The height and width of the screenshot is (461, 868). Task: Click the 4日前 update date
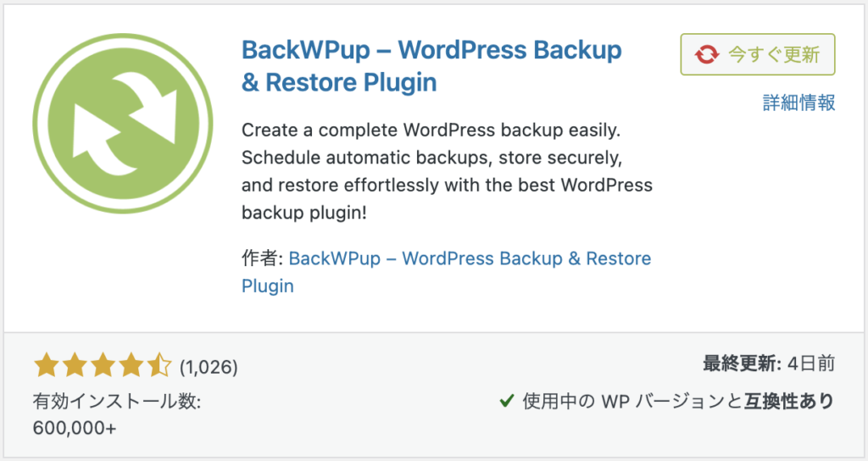[x=811, y=364]
